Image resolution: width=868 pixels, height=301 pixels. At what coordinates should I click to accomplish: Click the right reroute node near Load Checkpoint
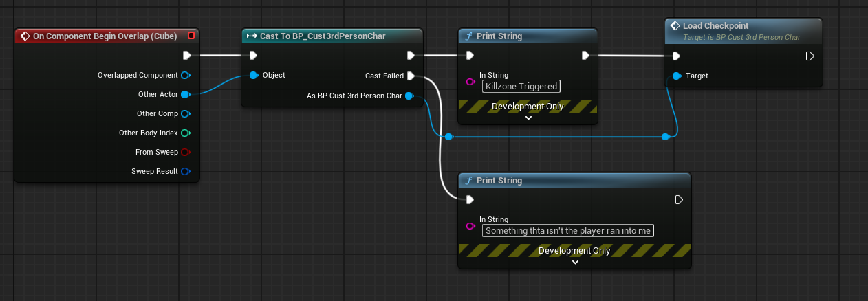coord(665,137)
